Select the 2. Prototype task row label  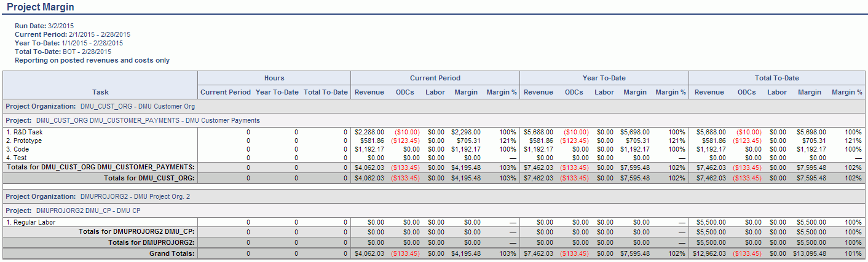click(x=25, y=141)
